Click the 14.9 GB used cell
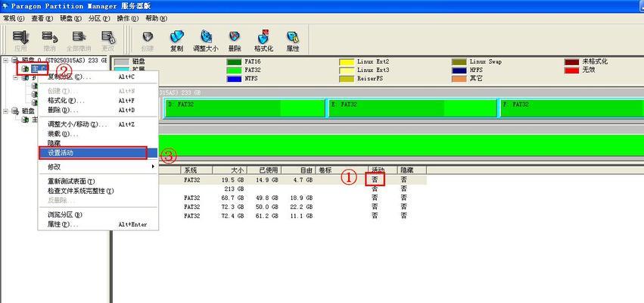Viewport: 644px width, 303px height. coord(269,180)
